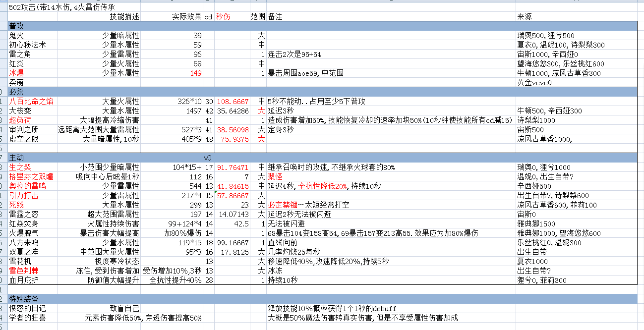Select the effect cell "99+124*4"
Image resolution: width=644 pixels, height=330 pixels.
[x=185, y=223]
